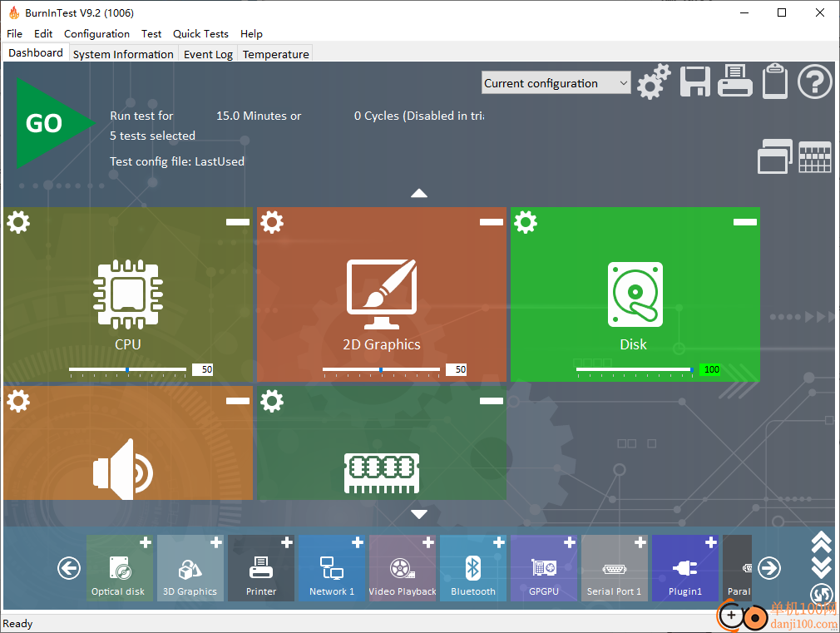Adjust the Disk duty cycle slider

pos(635,370)
